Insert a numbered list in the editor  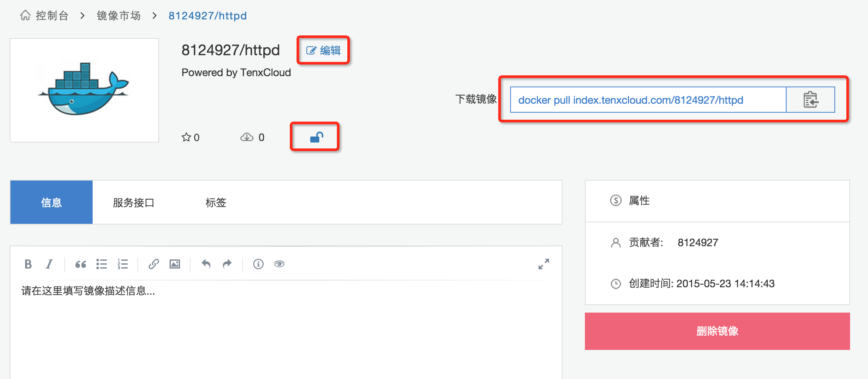click(123, 264)
